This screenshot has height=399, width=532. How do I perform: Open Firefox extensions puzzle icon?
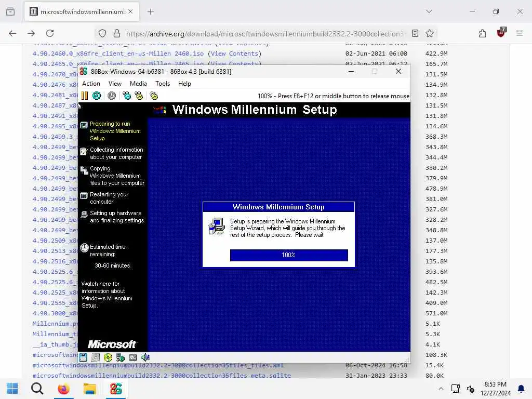coord(483,33)
